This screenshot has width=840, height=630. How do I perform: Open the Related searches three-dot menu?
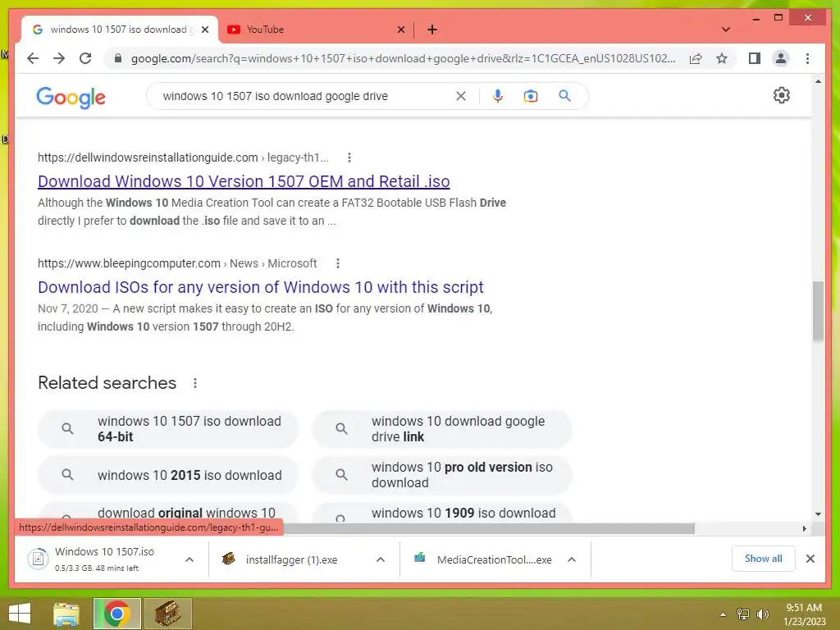pos(195,383)
